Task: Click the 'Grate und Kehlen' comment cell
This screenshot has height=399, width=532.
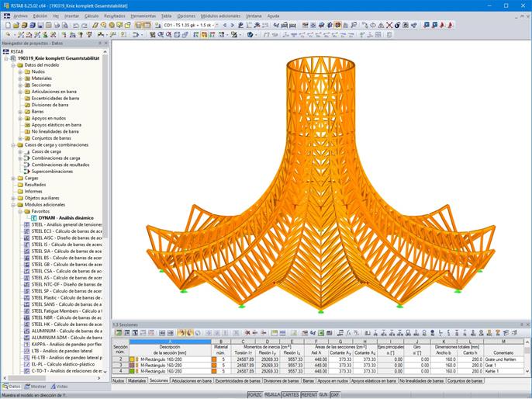Action: click(503, 359)
